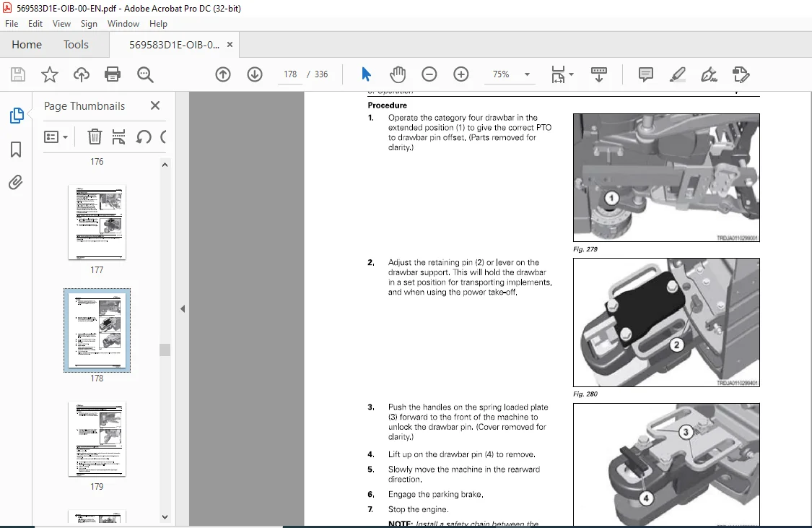Add the file to starred favorites
812x528 pixels.
pos(50,74)
